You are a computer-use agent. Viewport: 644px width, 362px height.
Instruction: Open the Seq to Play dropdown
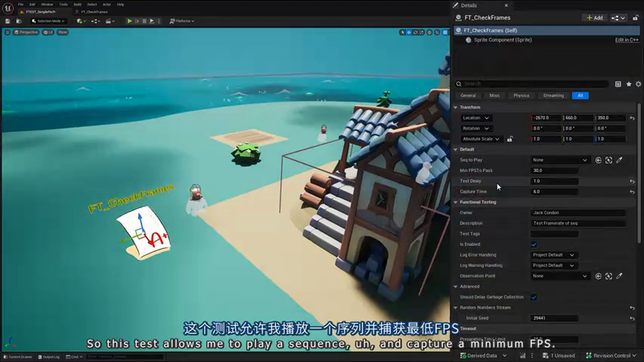pos(559,160)
